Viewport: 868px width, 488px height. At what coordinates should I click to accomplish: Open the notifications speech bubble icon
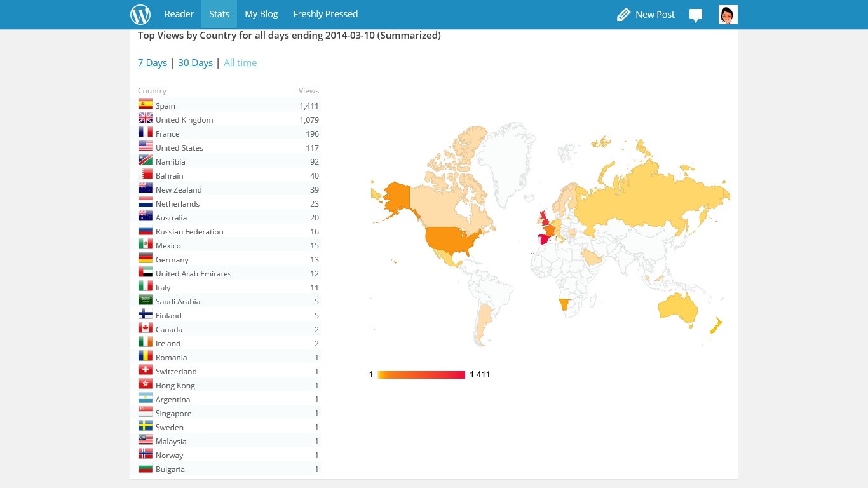click(696, 15)
